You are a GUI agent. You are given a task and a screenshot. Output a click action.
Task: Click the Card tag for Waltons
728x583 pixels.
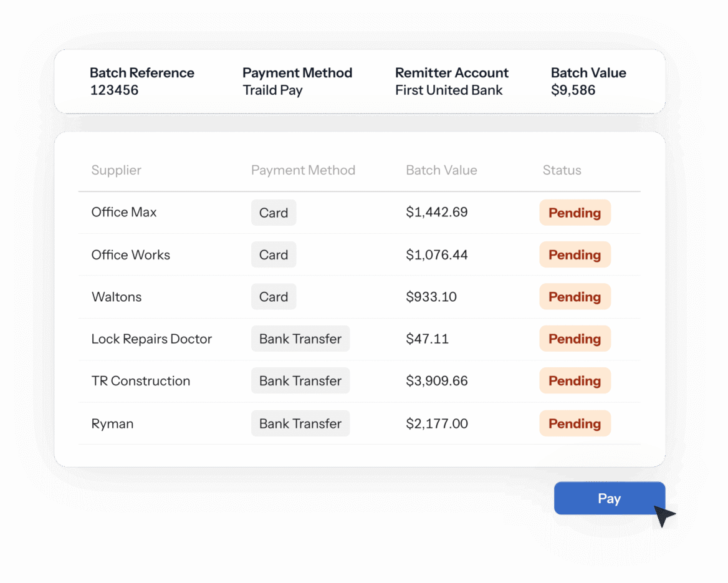274,296
